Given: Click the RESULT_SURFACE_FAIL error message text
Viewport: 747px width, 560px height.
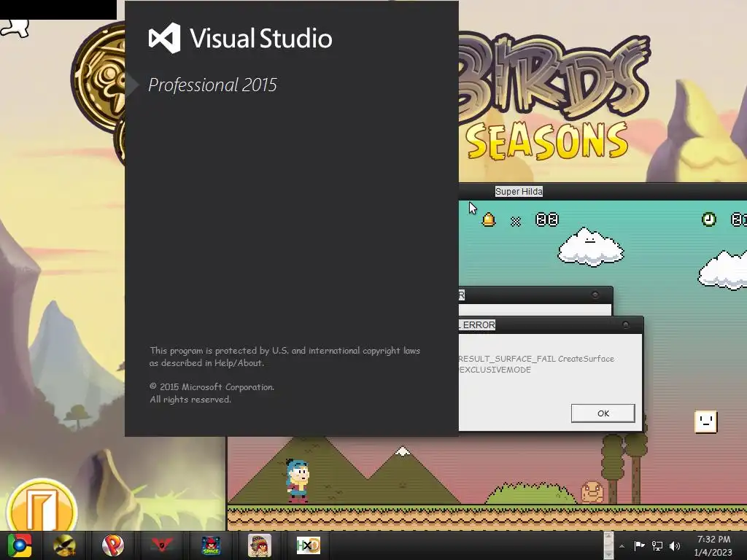Looking at the screenshot, I should click(536, 364).
